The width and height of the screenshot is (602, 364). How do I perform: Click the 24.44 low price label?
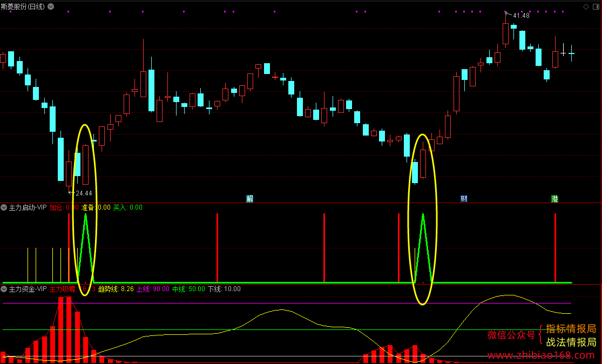tap(84, 193)
